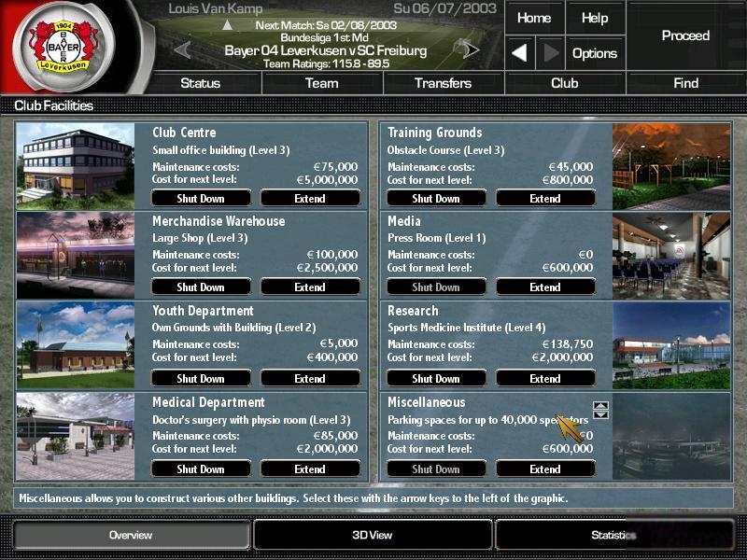Click the Miscellaneous parking lot image

[x=671, y=436]
